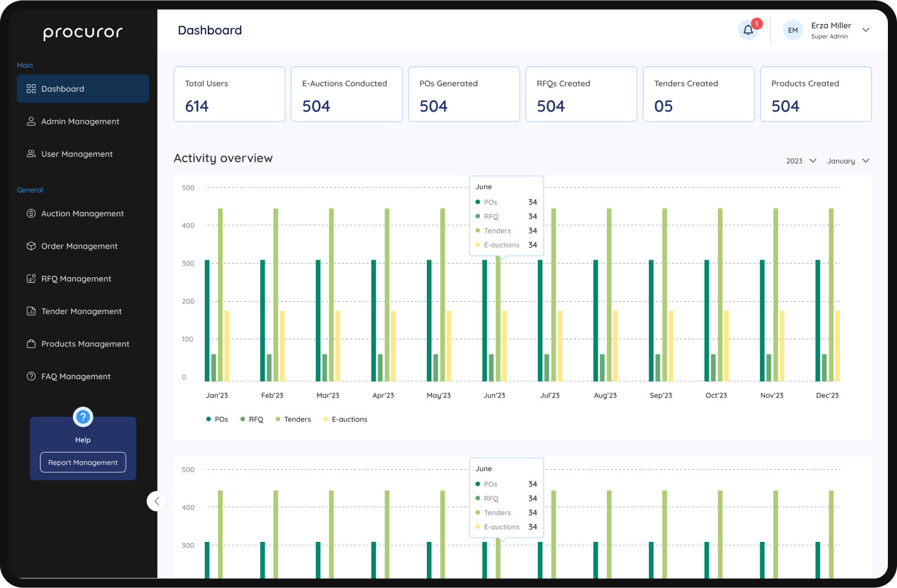Click the 05 tenders created value
This screenshot has width=897, height=588.
(x=664, y=106)
